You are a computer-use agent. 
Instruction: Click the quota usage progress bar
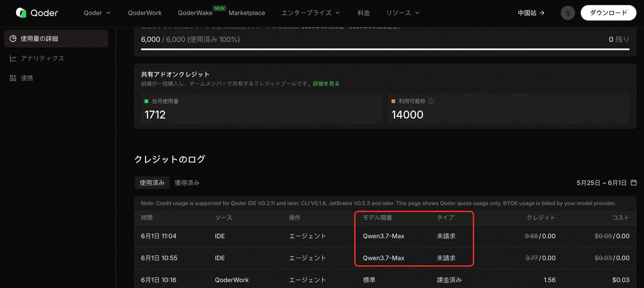pyautogui.click(x=385, y=49)
